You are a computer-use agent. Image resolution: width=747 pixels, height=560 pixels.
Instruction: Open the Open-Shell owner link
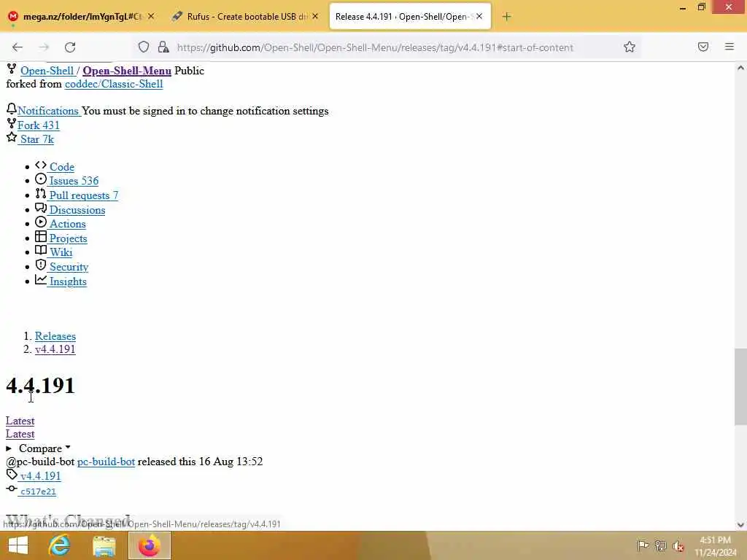coord(47,71)
